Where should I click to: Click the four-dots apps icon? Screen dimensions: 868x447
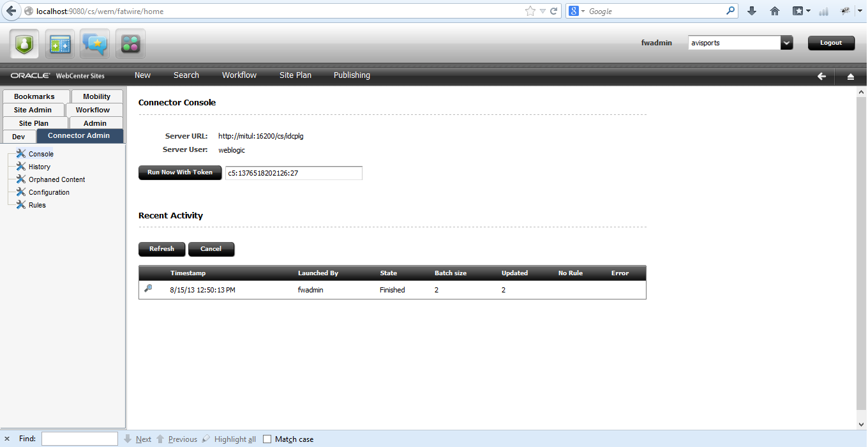[130, 43]
